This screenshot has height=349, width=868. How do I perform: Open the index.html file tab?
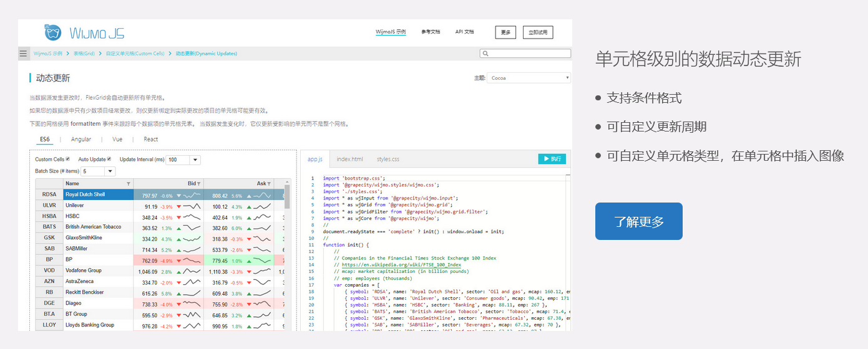[349, 159]
